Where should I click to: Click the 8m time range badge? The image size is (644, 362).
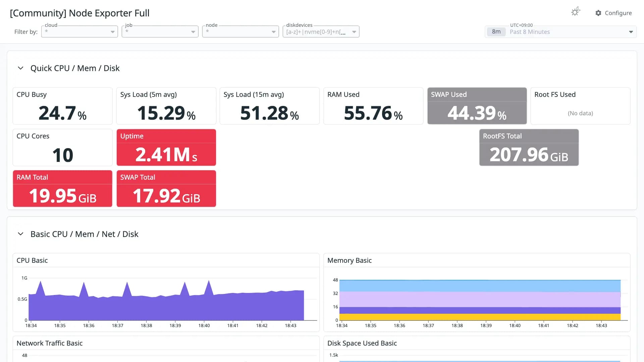496,32
